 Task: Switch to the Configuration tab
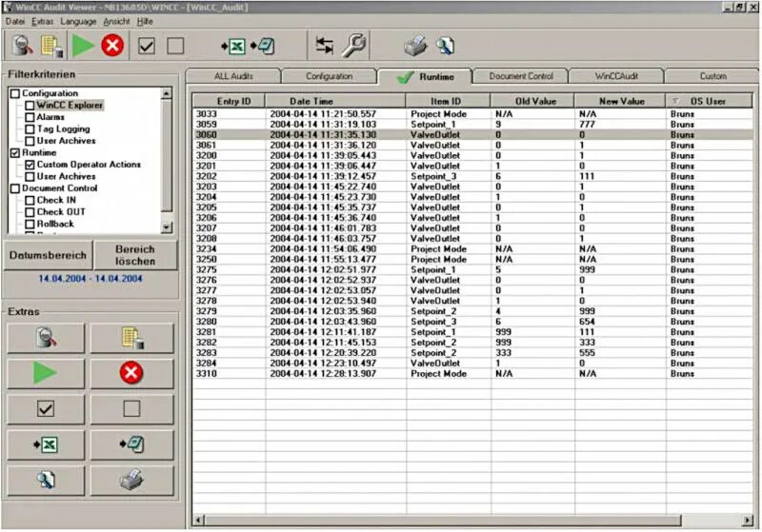329,76
